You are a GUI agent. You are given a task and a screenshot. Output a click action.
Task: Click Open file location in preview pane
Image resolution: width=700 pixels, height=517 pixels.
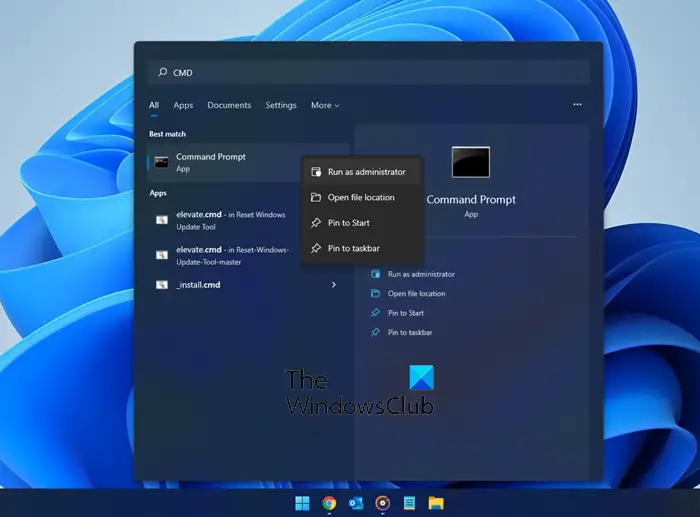[x=417, y=294]
